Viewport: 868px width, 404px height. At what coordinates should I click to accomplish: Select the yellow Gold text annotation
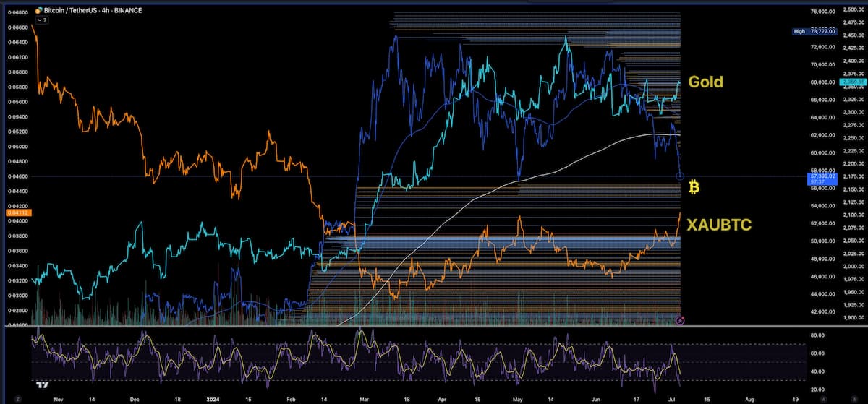pos(705,82)
